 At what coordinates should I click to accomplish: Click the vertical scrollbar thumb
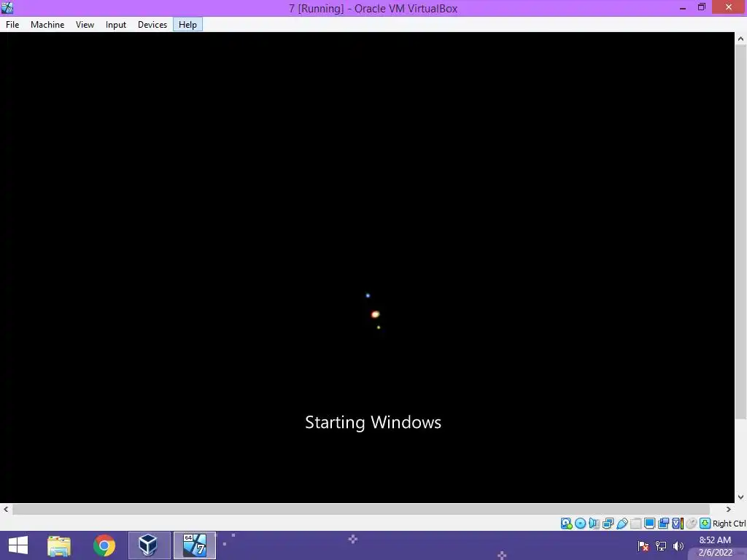741,233
